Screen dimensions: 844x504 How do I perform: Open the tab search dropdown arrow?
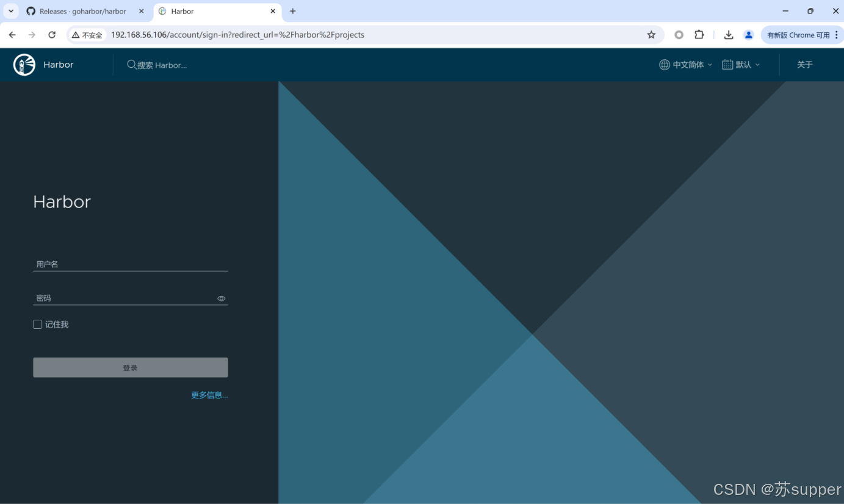[x=11, y=11]
